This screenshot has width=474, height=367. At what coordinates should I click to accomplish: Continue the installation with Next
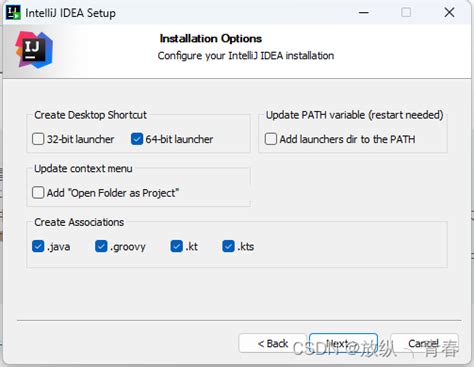[343, 343]
